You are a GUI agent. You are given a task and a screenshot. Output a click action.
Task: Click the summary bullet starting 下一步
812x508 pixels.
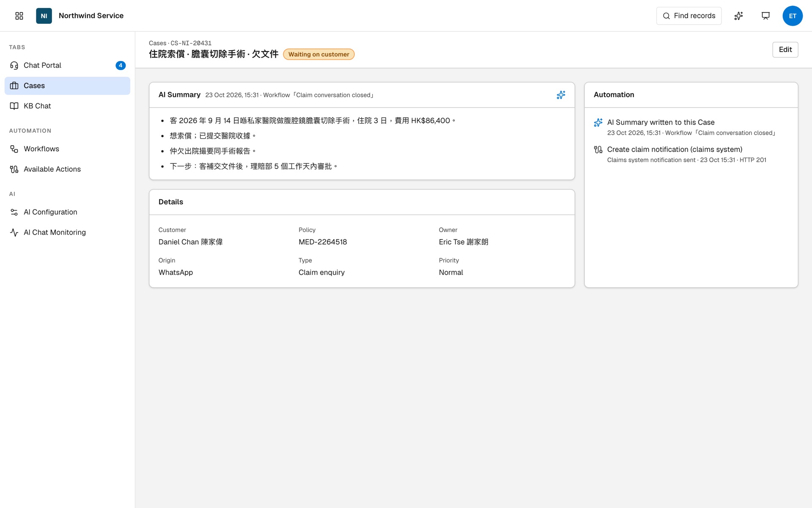[253, 166]
